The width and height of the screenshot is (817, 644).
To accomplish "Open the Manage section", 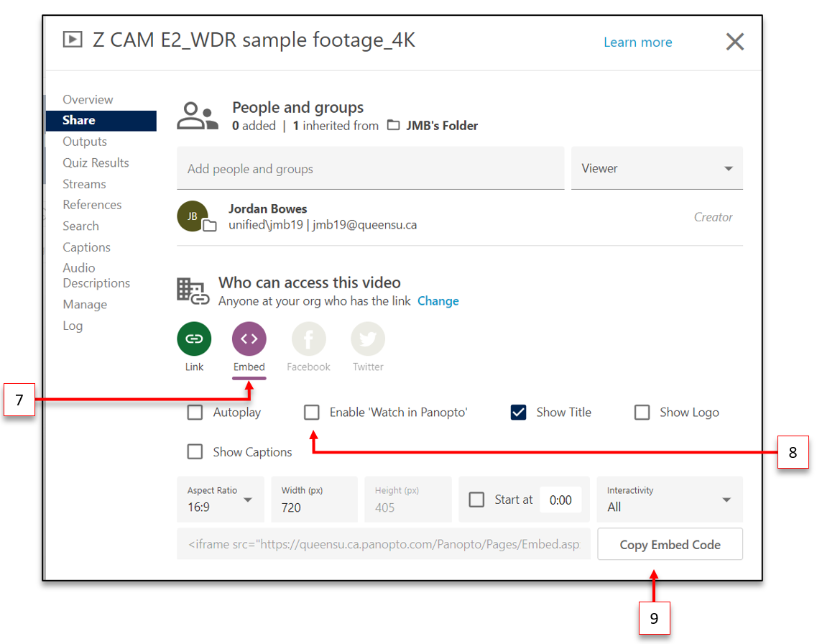I will (x=84, y=304).
